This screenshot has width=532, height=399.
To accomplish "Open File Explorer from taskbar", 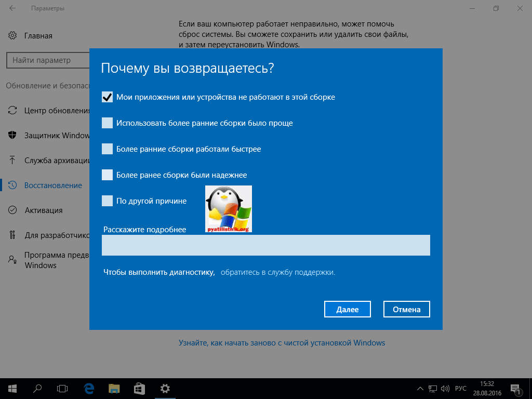I will (114, 389).
